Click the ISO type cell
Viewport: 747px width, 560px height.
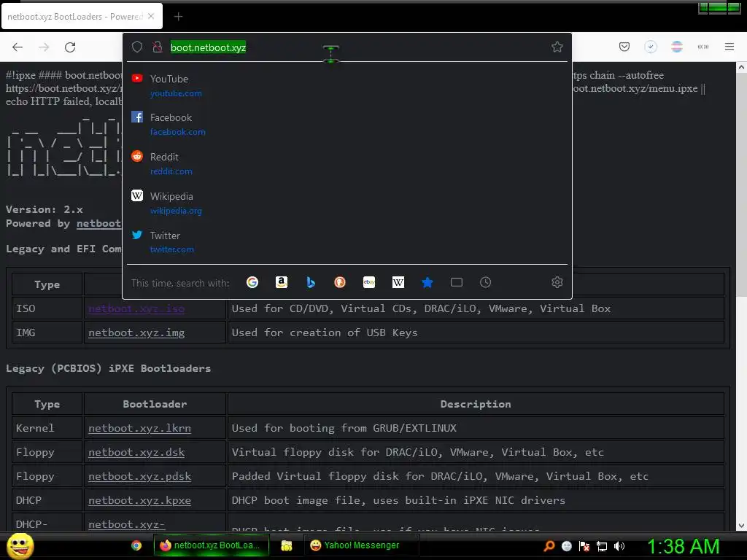point(47,308)
